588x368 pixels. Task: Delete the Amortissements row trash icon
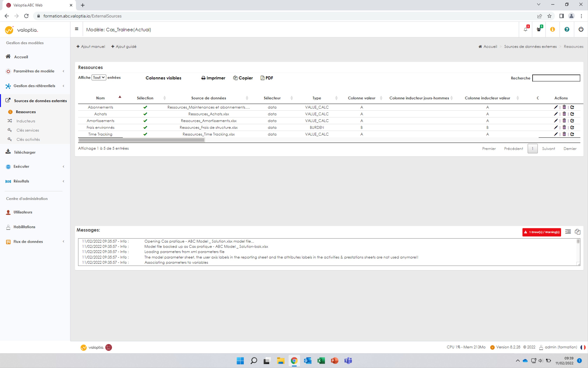564,121
